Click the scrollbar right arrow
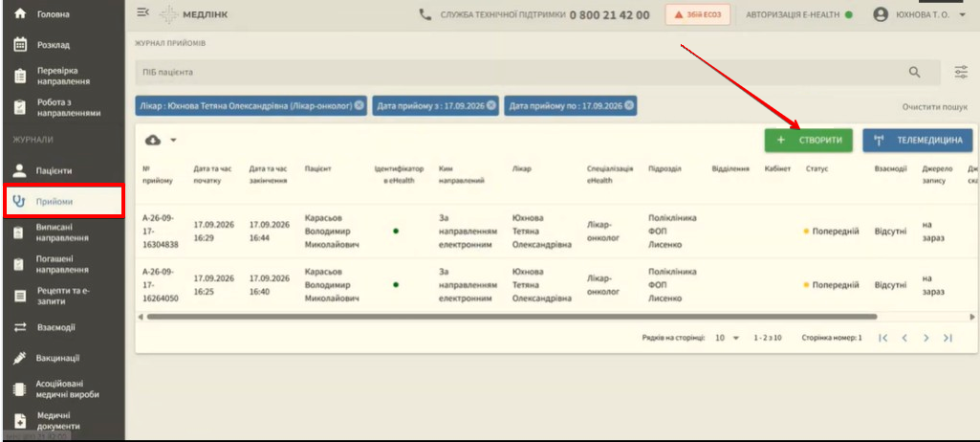 click(972, 317)
